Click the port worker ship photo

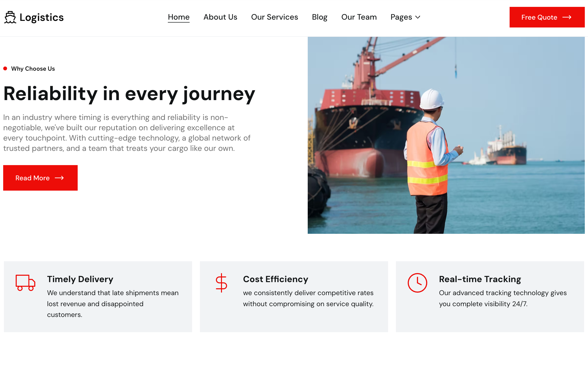click(446, 135)
